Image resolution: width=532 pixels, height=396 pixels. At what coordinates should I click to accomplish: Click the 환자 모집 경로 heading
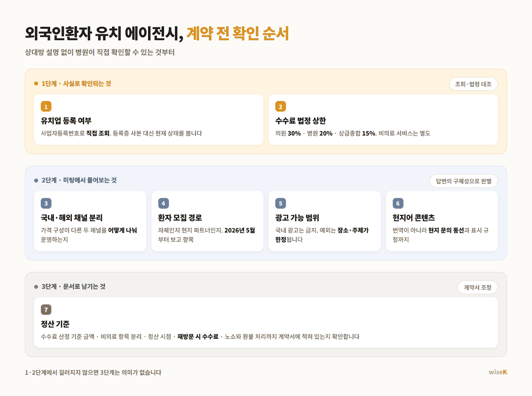[180, 218]
